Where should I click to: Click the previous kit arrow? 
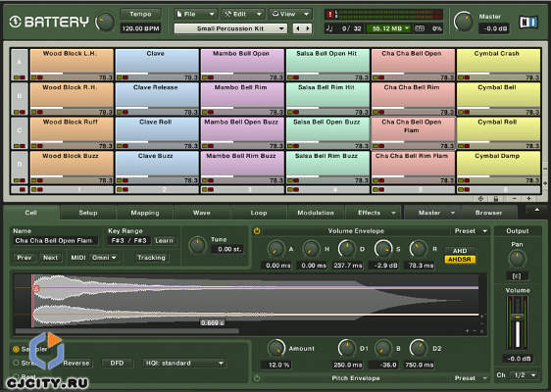point(298,28)
